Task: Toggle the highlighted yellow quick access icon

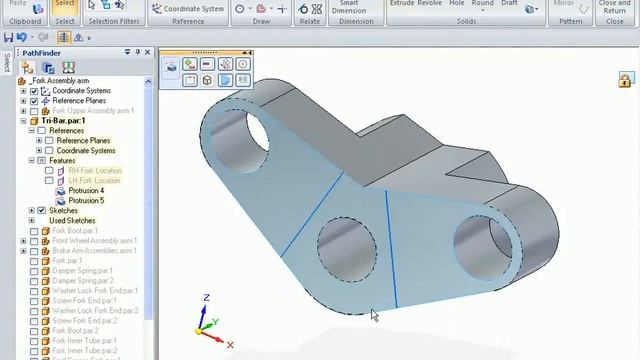Action: pos(63,38)
